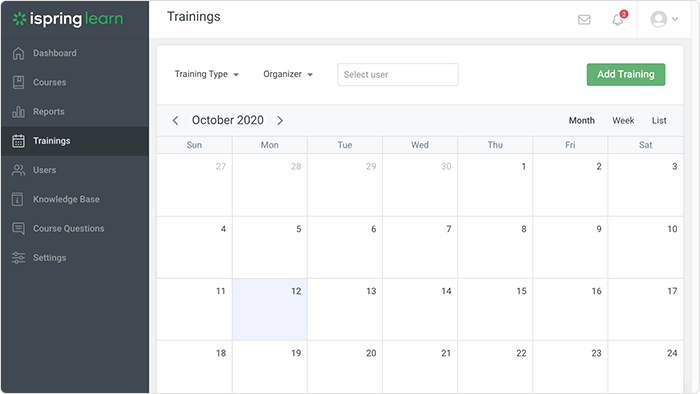Viewport: 700px width, 394px height.
Task: Click the Reports bar chart icon
Action: click(x=18, y=112)
